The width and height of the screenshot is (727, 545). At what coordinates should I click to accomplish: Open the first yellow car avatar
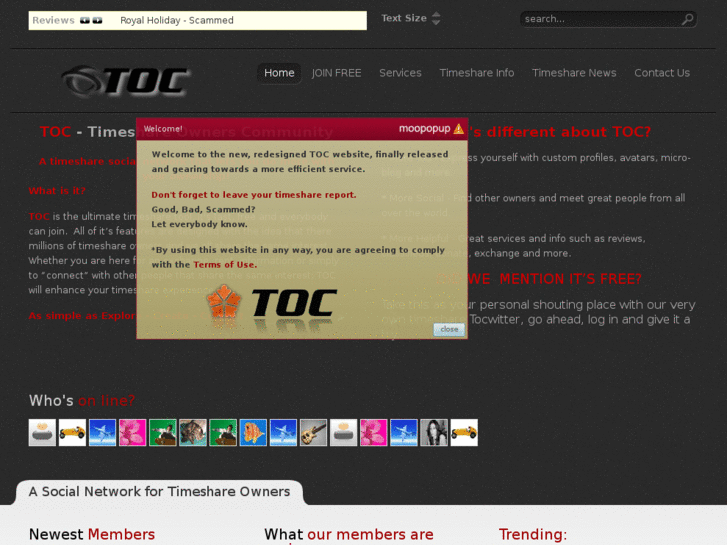[72, 432]
